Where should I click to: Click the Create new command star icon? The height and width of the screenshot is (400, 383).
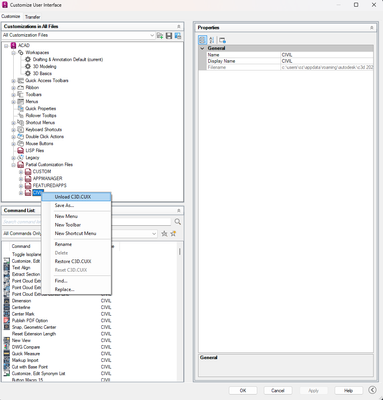click(x=164, y=234)
